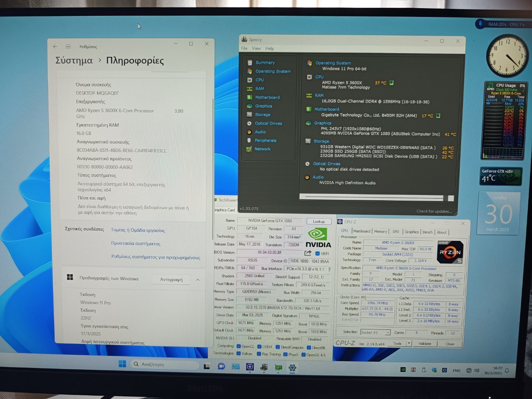532x399 pixels.
Task: Switch to the Mainboard tab in CPU-Z
Action: click(x=362, y=231)
